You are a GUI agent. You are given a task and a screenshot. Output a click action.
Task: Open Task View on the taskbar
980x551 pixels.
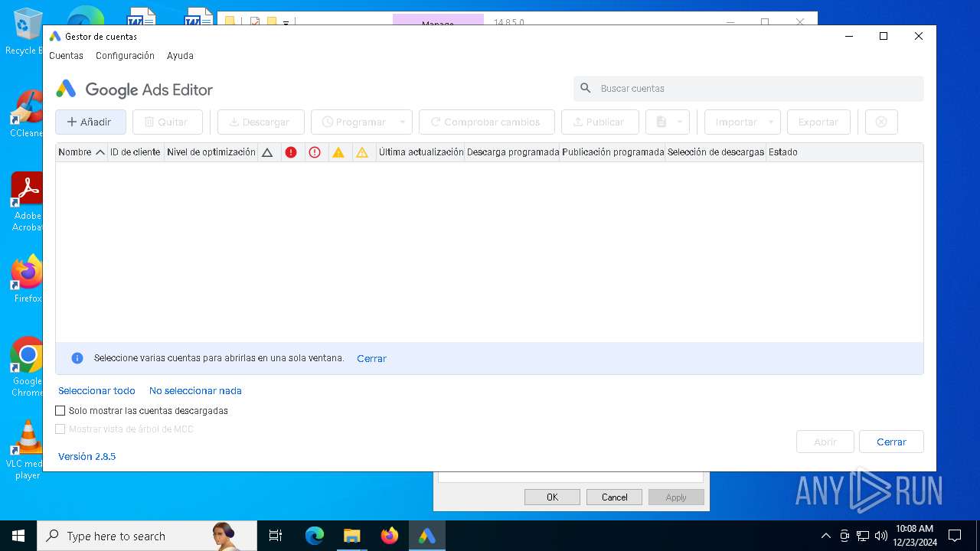[276, 536]
